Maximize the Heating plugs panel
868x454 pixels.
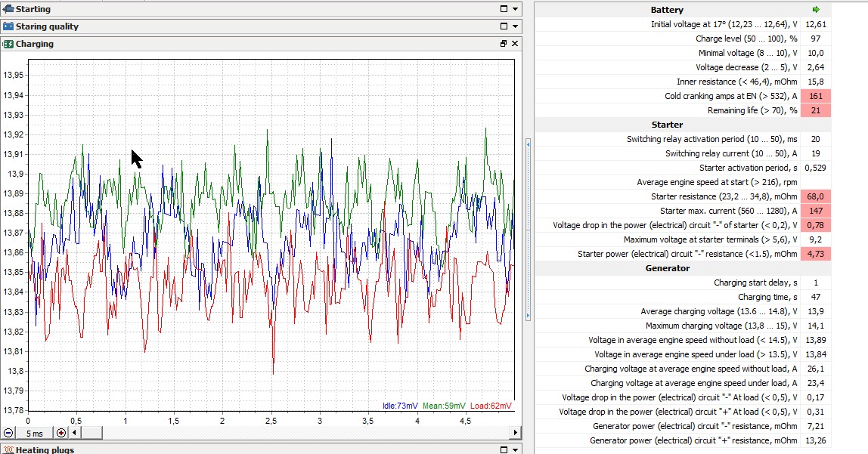point(504,449)
